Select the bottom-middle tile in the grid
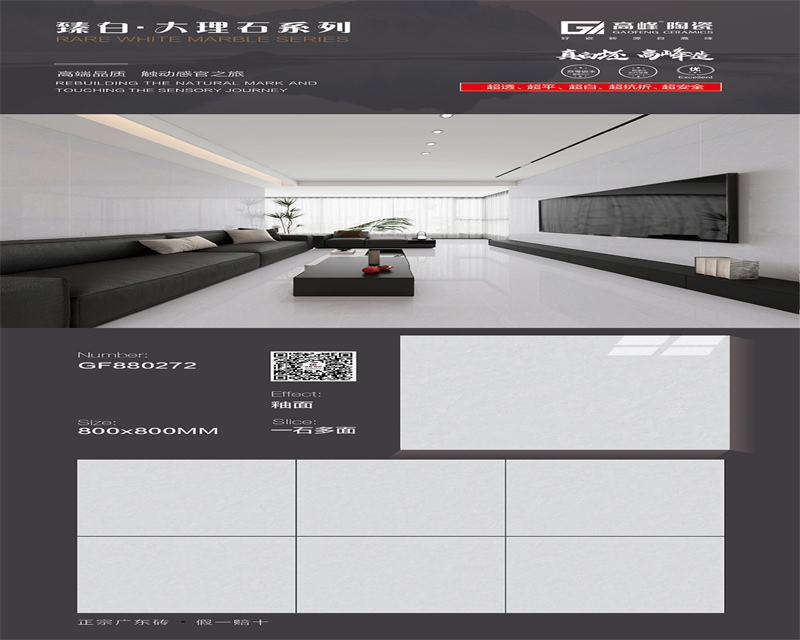 400,574
